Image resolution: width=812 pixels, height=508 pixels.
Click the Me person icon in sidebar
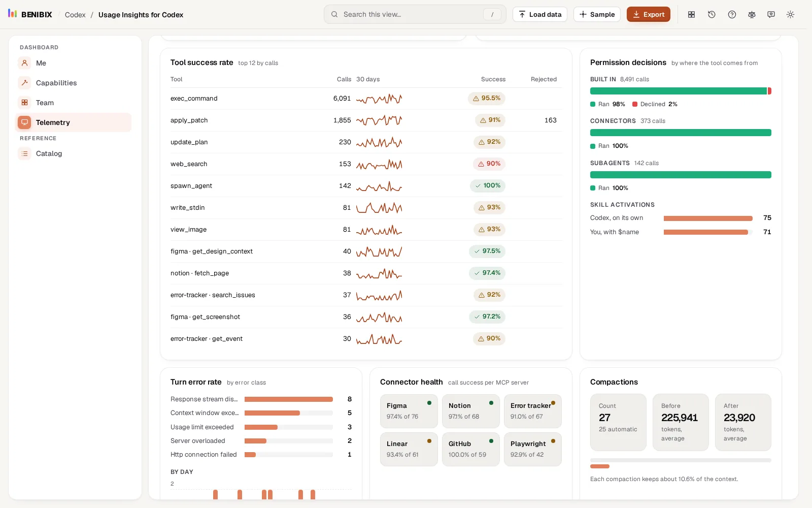coord(24,63)
